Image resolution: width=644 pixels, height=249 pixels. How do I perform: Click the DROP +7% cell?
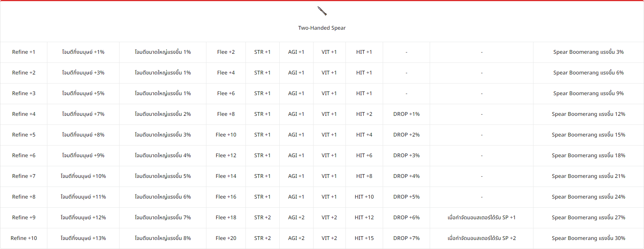click(406, 238)
